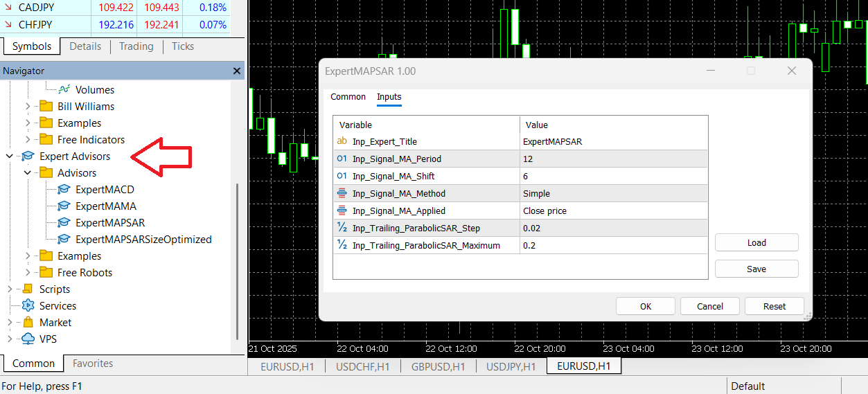868x394 pixels.
Task: Click the Save button
Action: click(x=756, y=269)
